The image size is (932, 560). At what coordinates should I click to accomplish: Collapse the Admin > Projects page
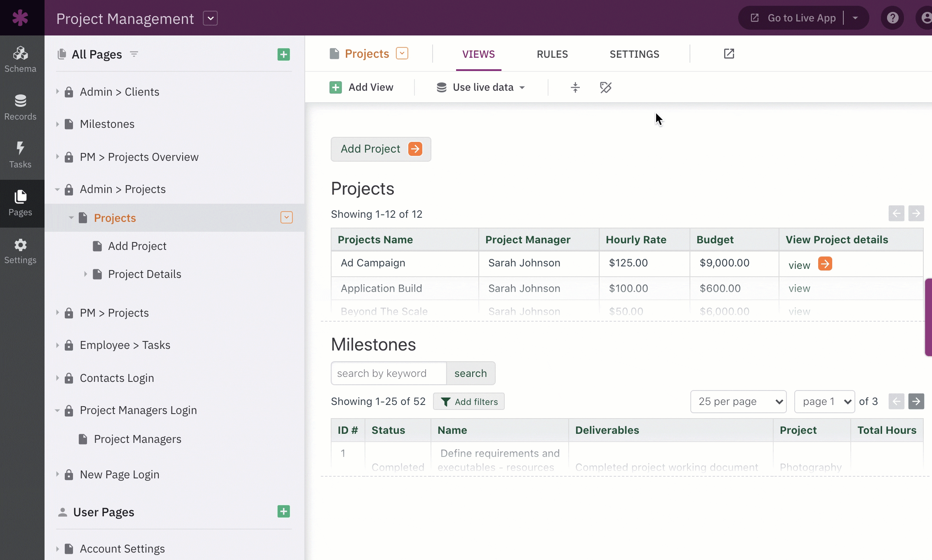57,189
